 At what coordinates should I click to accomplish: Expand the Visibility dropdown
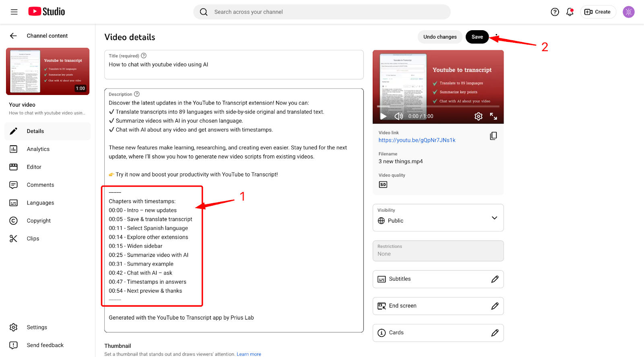(494, 218)
